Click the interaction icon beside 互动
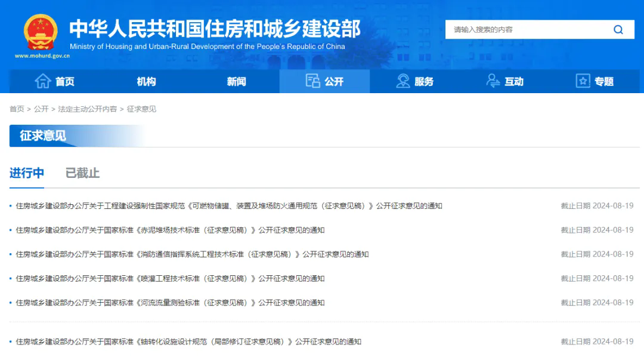 493,81
